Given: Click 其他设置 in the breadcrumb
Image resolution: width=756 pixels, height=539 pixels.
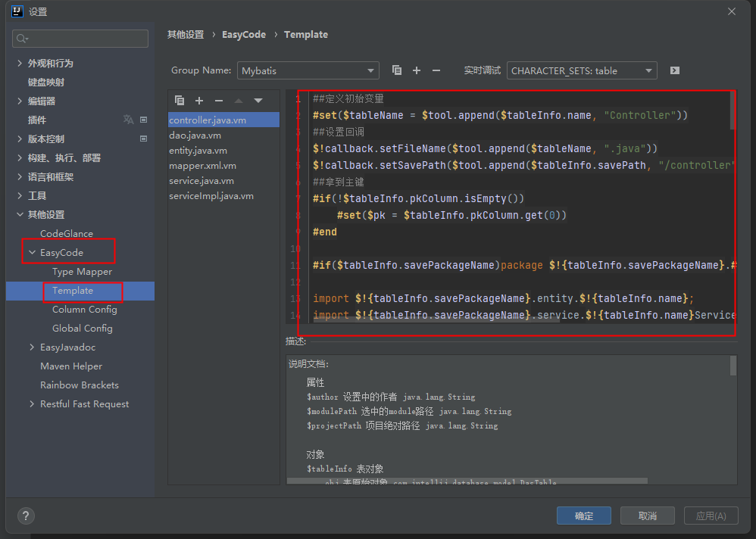Looking at the screenshot, I should [x=186, y=34].
